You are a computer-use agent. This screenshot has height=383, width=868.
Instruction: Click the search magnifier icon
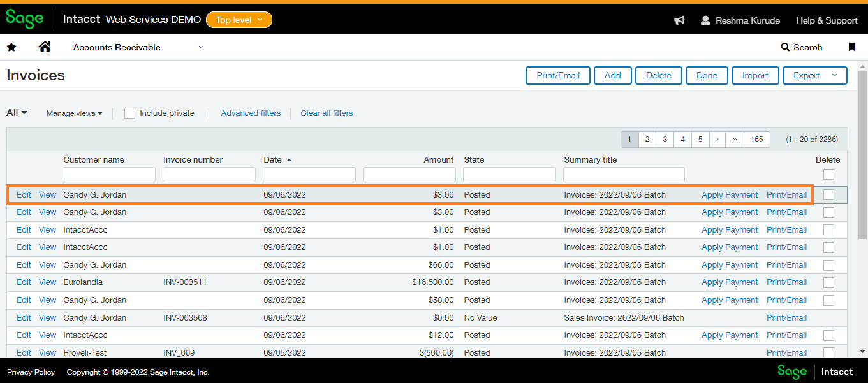(785, 47)
